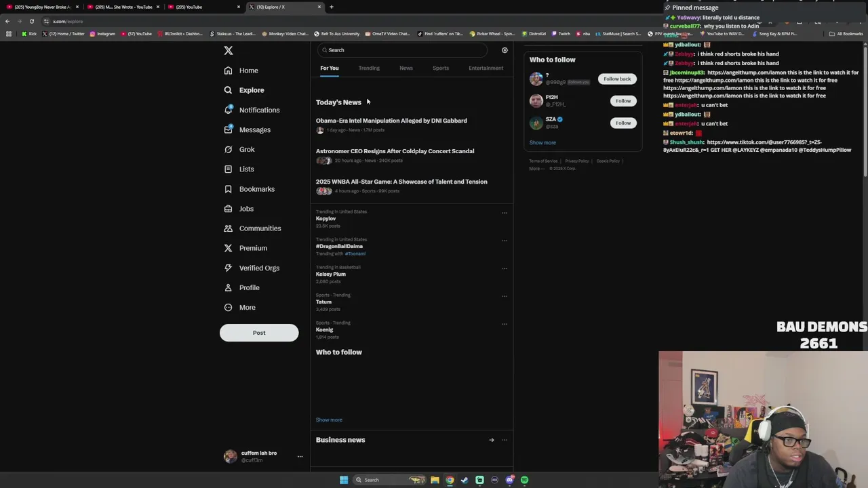868x488 pixels.
Task: Open the Kick bookmark
Action: pos(29,34)
